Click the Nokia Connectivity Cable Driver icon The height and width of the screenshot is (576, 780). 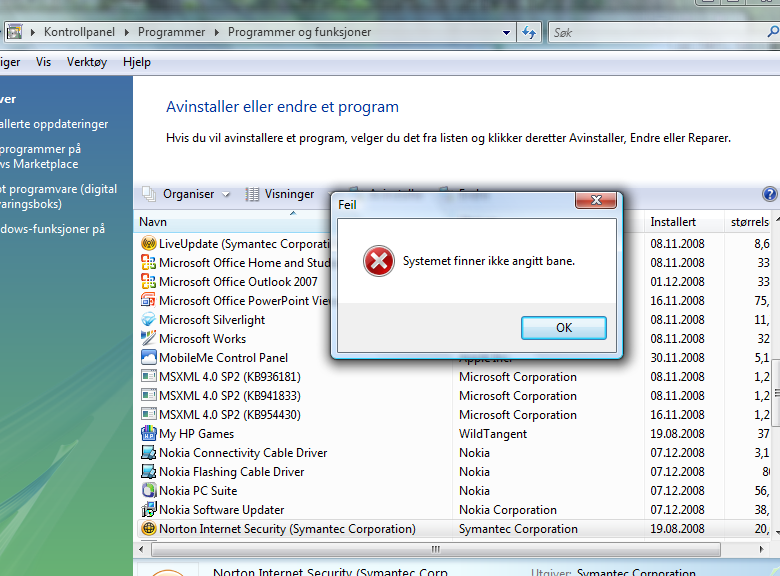click(148, 452)
